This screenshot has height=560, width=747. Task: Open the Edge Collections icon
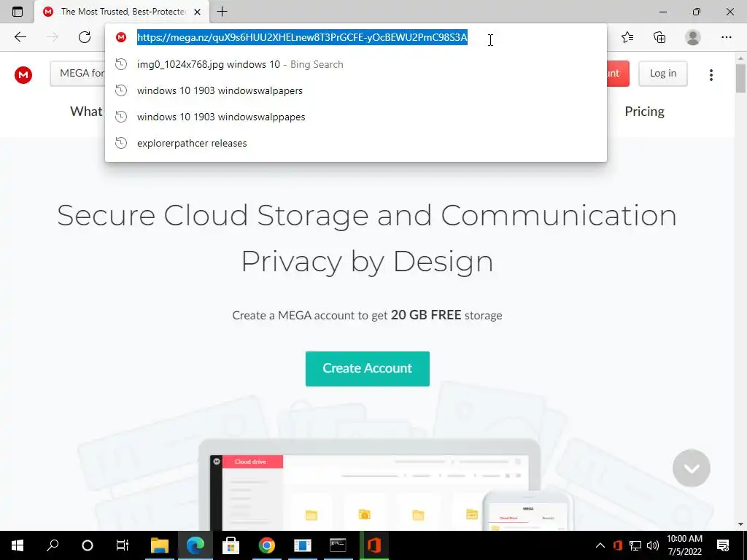pyautogui.click(x=659, y=37)
